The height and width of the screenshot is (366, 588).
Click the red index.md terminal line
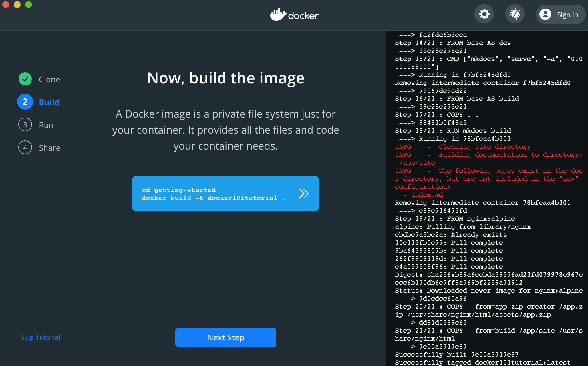tap(427, 195)
